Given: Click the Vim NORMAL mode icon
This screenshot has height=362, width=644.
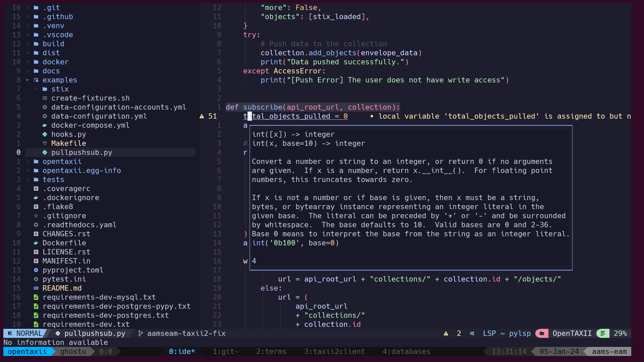Looking at the screenshot, I should pos(10,334).
